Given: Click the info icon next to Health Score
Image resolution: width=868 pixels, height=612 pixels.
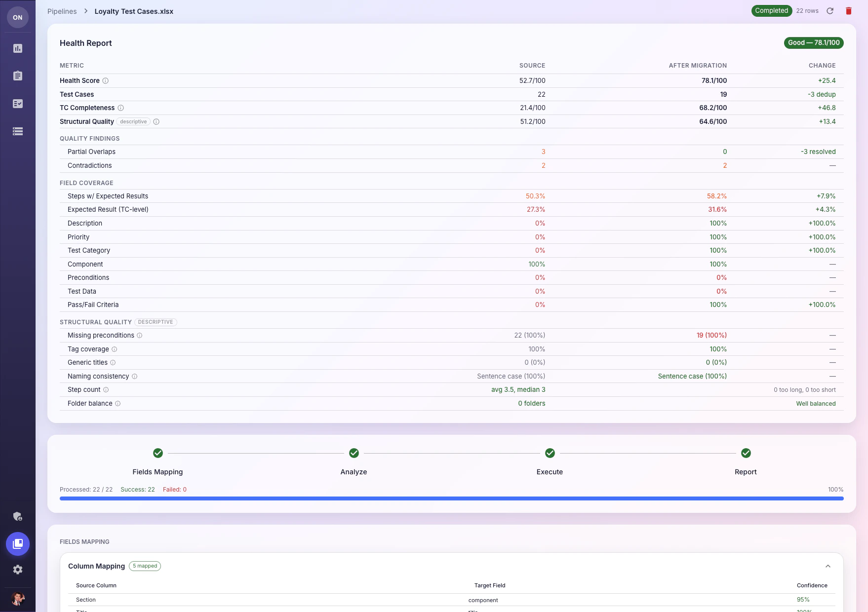Looking at the screenshot, I should tap(105, 80).
